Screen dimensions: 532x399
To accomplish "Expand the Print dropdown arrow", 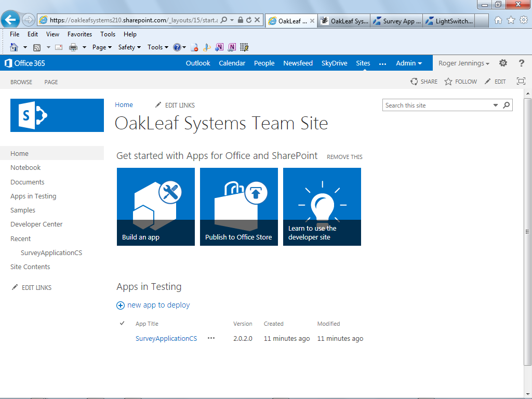I will click(x=84, y=47).
